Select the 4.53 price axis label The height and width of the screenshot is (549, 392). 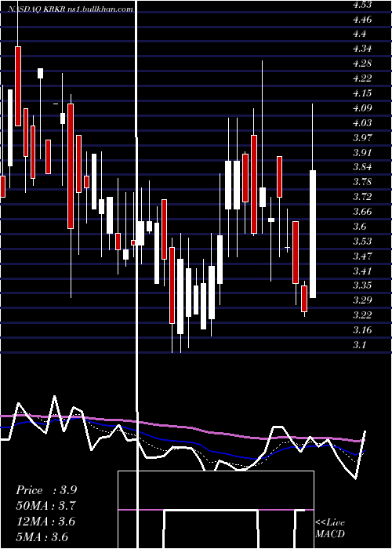point(362,5)
